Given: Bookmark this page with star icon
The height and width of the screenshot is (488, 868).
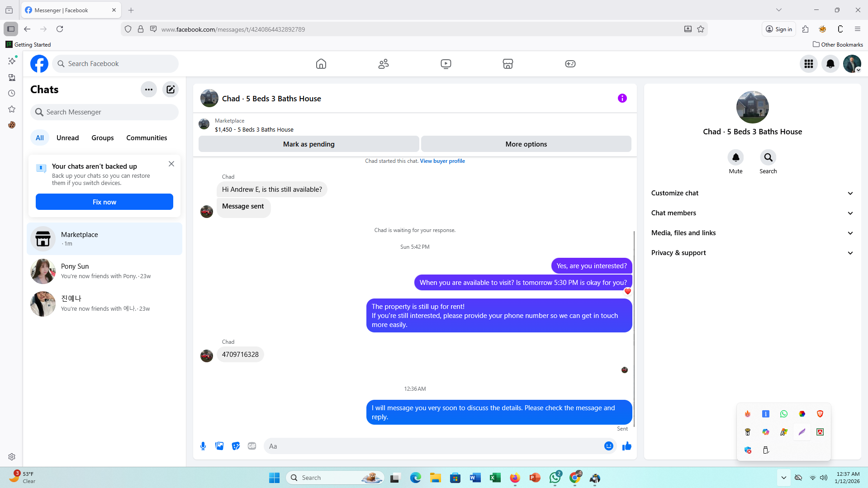Looking at the screenshot, I should 701,29.
